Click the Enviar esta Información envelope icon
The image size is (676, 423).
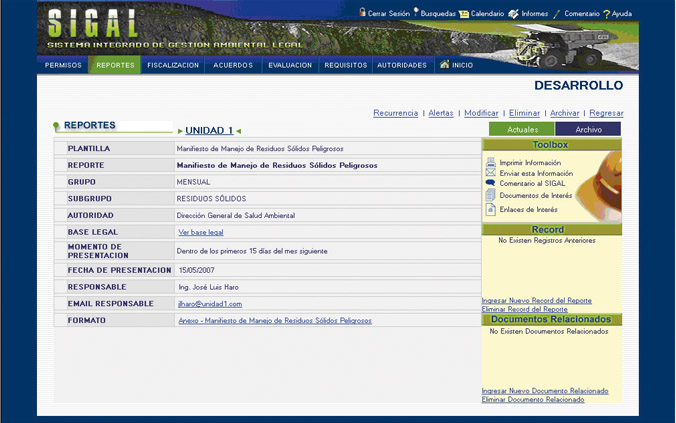point(490,173)
